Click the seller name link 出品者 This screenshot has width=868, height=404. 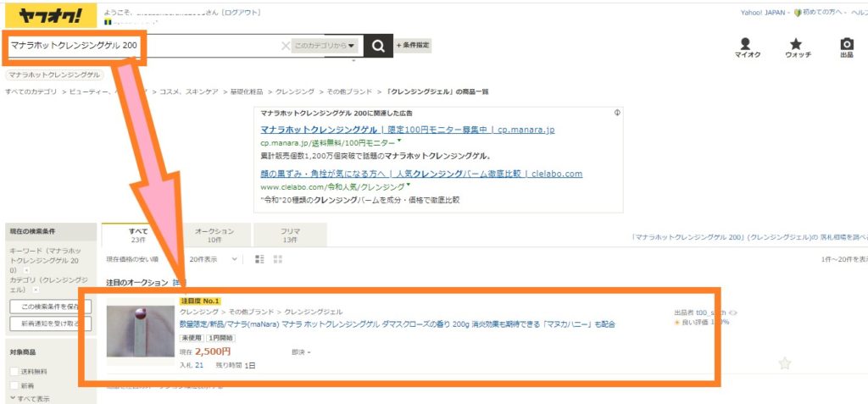712,313
